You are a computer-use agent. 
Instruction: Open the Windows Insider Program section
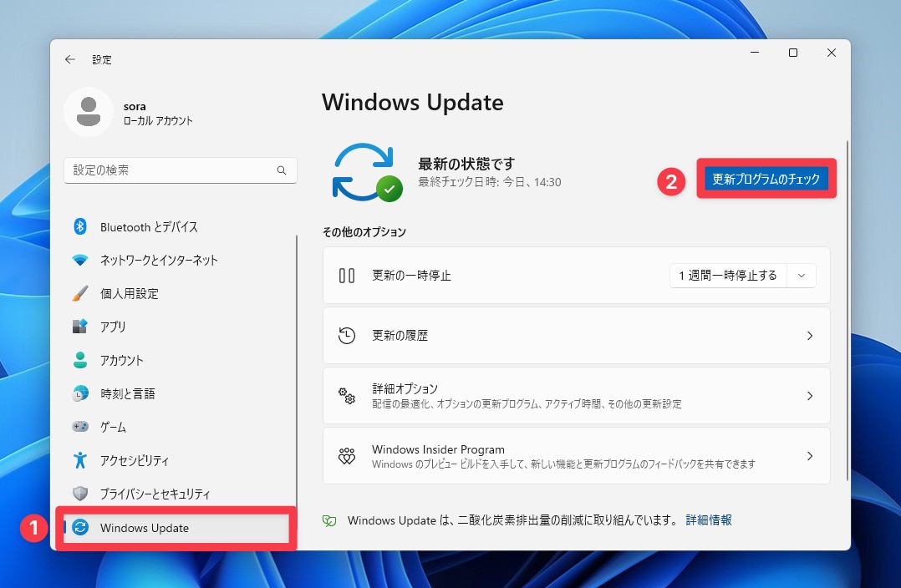tap(576, 456)
